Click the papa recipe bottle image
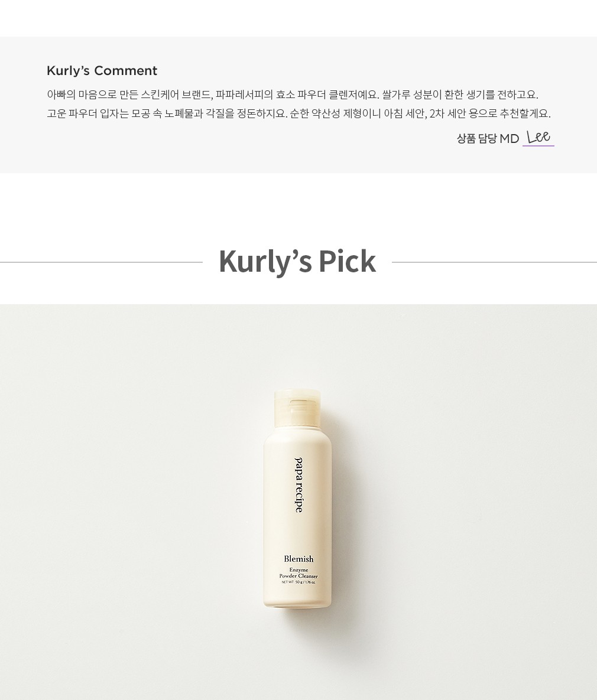The height and width of the screenshot is (700, 597). click(x=297, y=498)
